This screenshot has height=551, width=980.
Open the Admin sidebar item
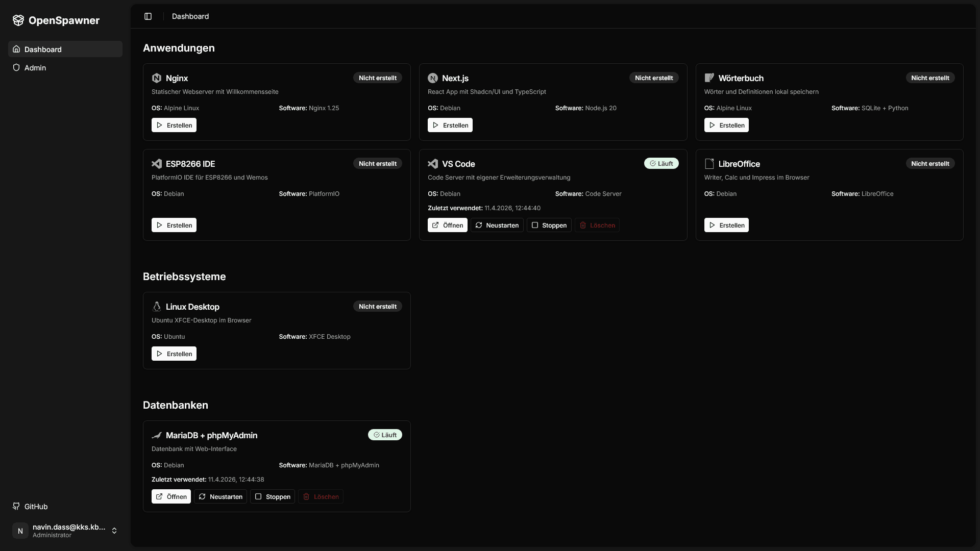point(65,67)
